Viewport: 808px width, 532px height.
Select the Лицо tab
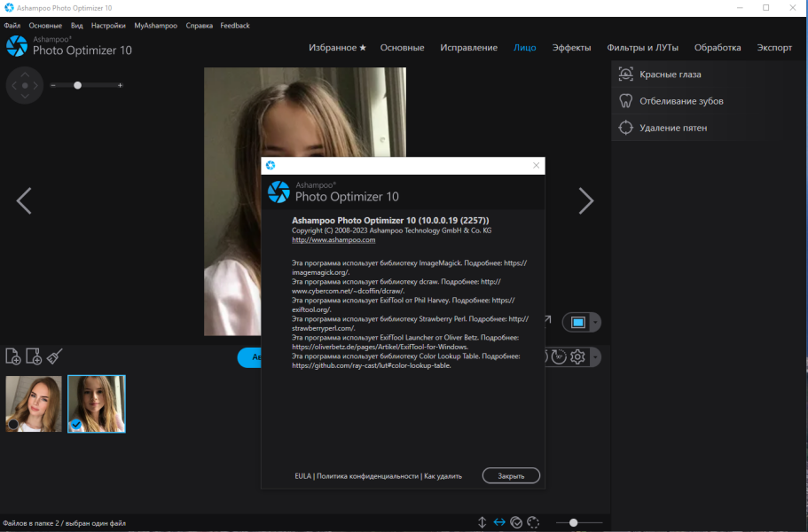[x=524, y=47]
